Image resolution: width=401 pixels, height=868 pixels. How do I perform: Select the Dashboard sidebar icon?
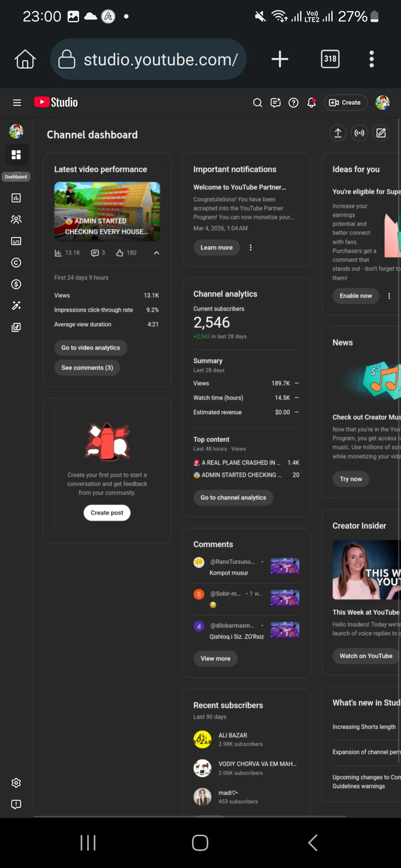click(x=16, y=155)
